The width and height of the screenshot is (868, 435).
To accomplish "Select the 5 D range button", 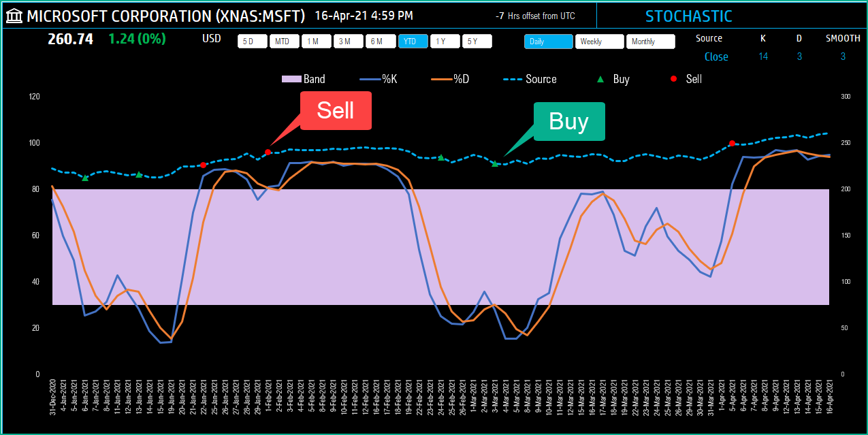I will pos(252,42).
